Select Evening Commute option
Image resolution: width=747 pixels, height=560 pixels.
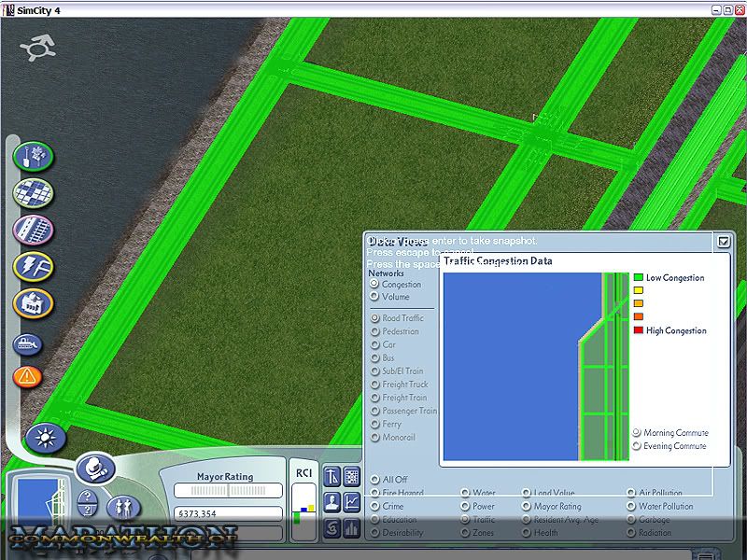tap(637, 446)
